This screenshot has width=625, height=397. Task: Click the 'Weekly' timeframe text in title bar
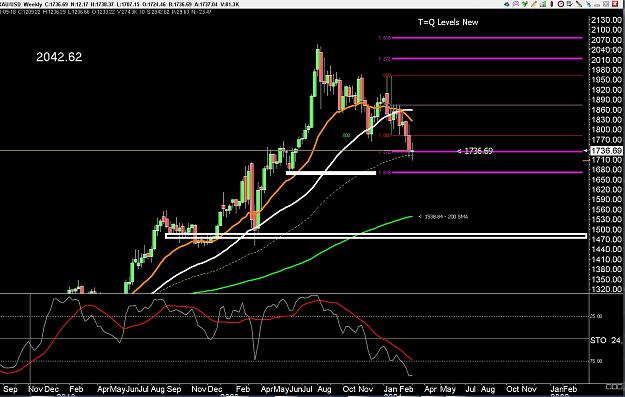(32, 4)
